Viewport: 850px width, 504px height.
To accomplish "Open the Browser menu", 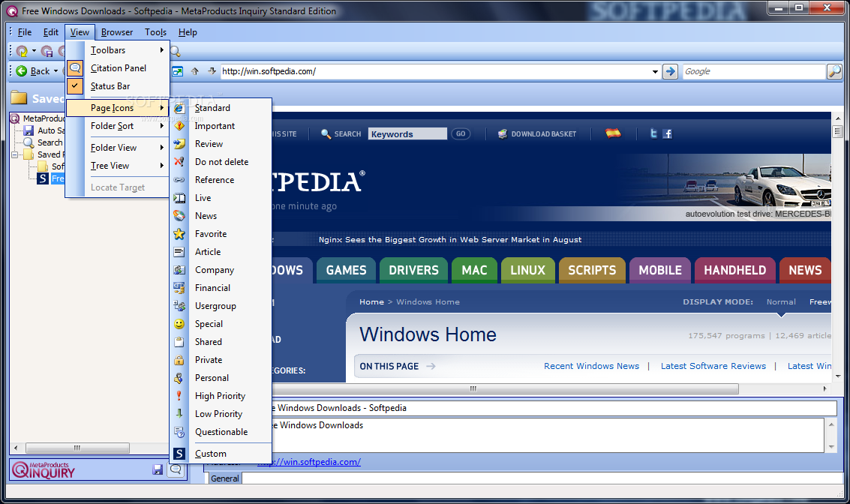I will [116, 32].
